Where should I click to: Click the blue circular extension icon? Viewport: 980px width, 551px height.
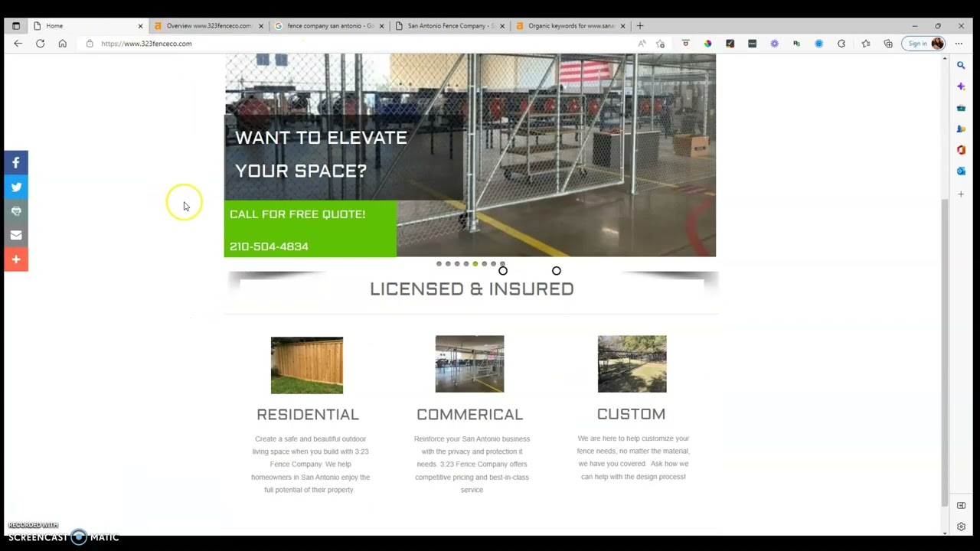[x=818, y=44]
